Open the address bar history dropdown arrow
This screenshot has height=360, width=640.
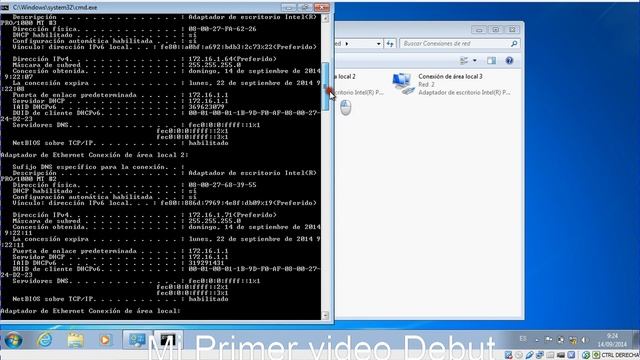coord(379,43)
